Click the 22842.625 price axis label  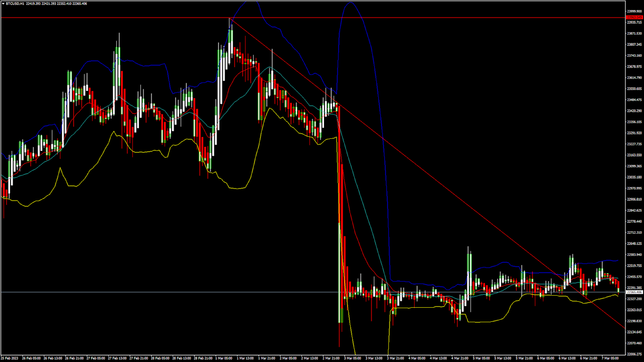click(x=634, y=210)
